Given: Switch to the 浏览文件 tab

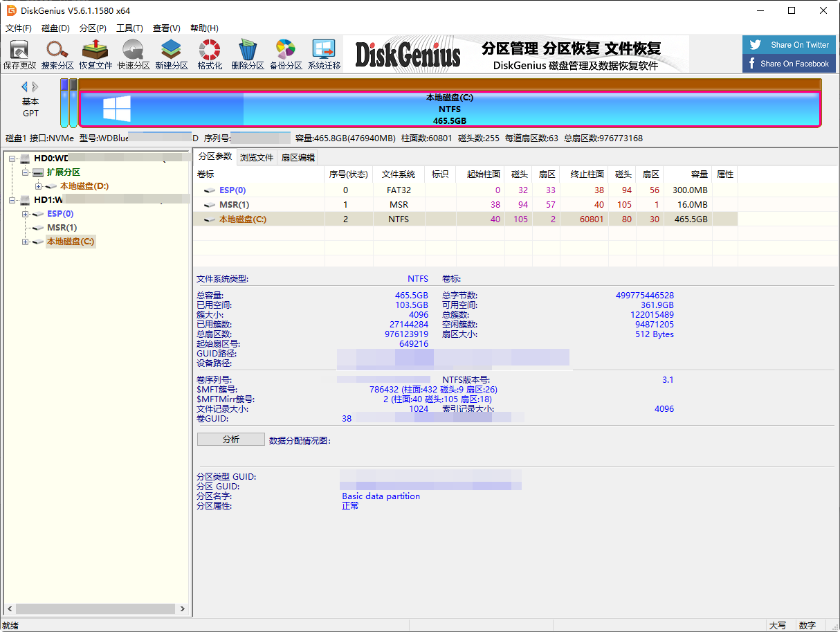Looking at the screenshot, I should click(x=257, y=157).
